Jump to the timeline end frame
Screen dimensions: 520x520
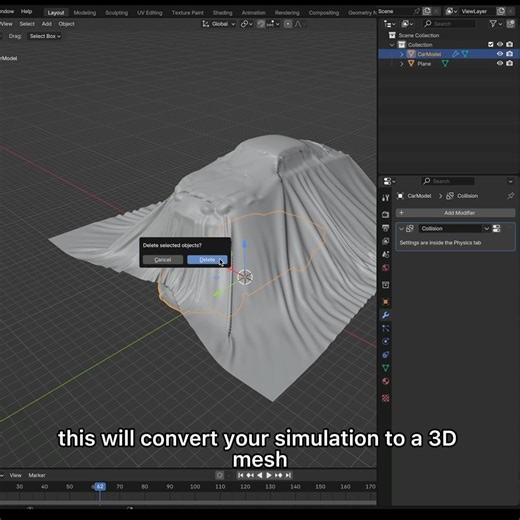(x=288, y=475)
